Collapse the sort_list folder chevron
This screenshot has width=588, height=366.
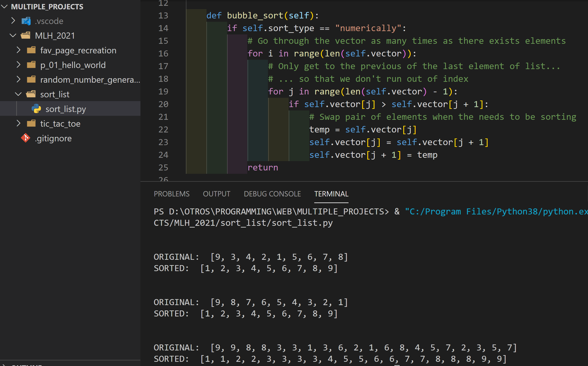[18, 94]
